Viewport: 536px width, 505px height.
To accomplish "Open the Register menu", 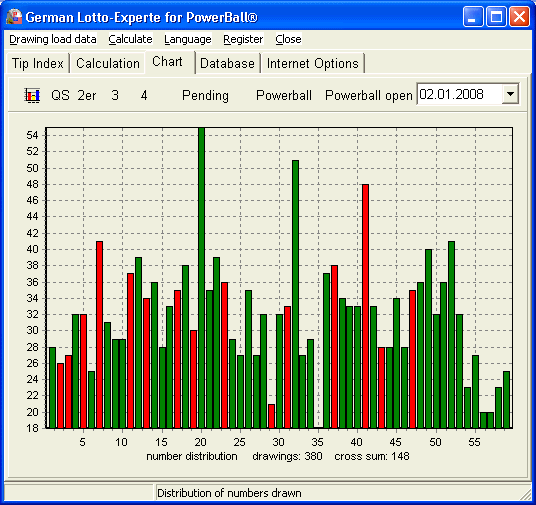I will click(243, 39).
